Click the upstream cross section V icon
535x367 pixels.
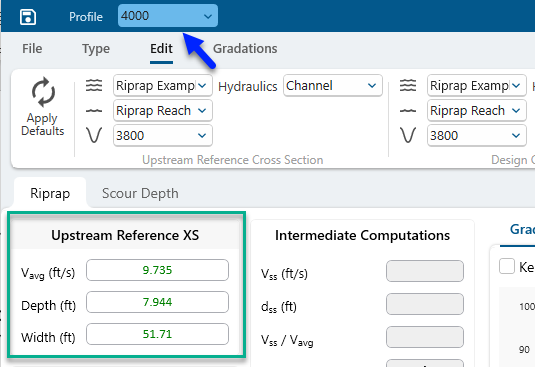94,135
